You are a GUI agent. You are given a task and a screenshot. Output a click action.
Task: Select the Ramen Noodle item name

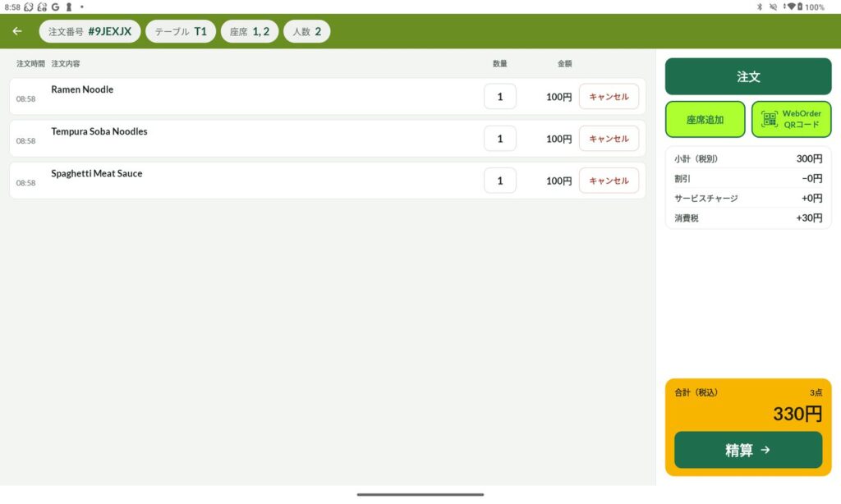pos(82,89)
